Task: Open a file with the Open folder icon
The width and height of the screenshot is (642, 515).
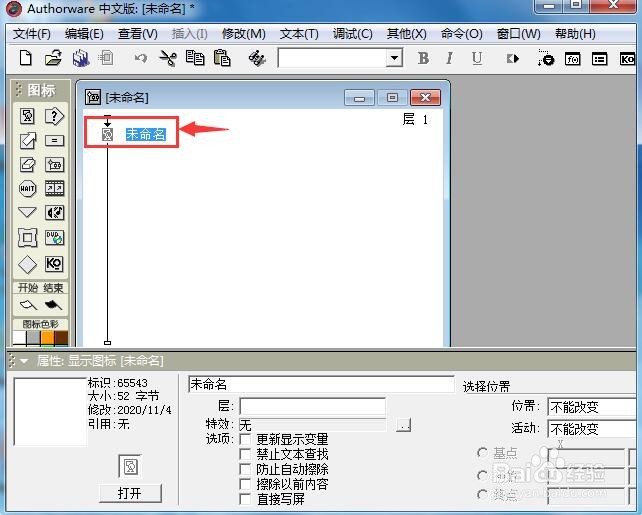Action: pyautogui.click(x=54, y=58)
